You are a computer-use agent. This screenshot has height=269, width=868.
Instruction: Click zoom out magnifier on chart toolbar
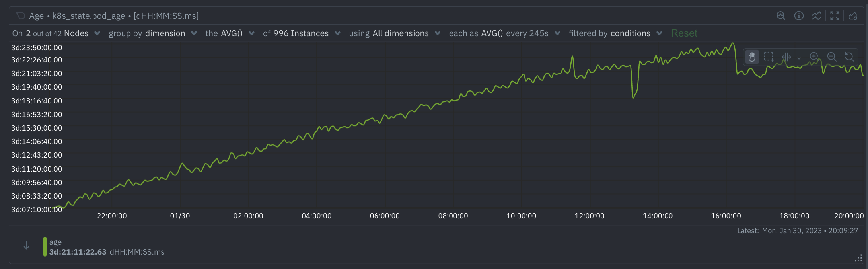tap(832, 57)
